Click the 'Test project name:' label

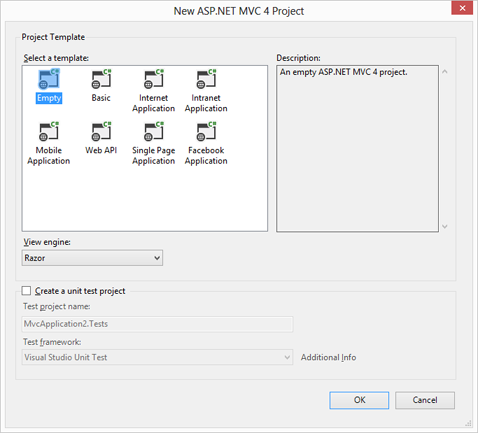pyautogui.click(x=57, y=306)
